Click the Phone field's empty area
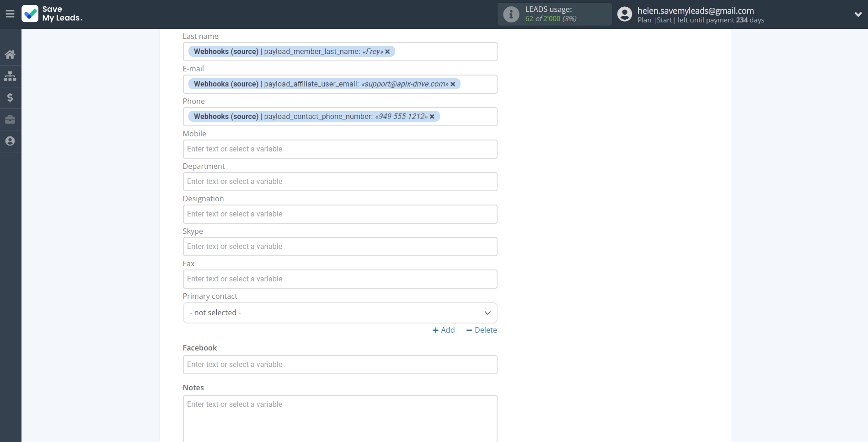This screenshot has height=442, width=868. (x=468, y=117)
